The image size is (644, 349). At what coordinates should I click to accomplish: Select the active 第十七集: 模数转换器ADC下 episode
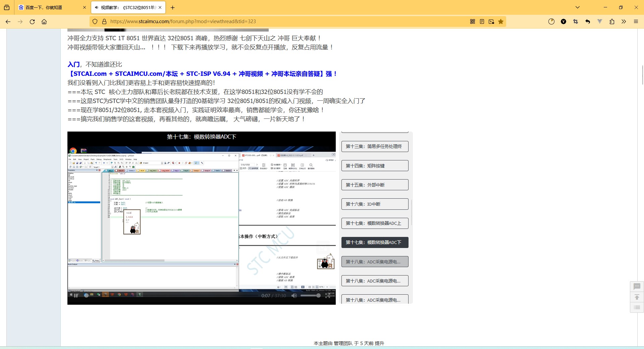click(375, 242)
